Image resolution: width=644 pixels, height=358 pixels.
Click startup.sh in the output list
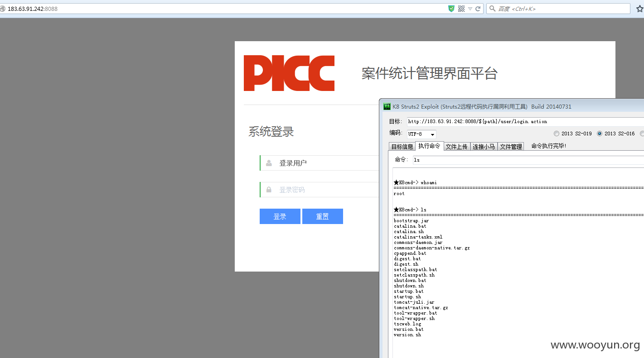407,297
